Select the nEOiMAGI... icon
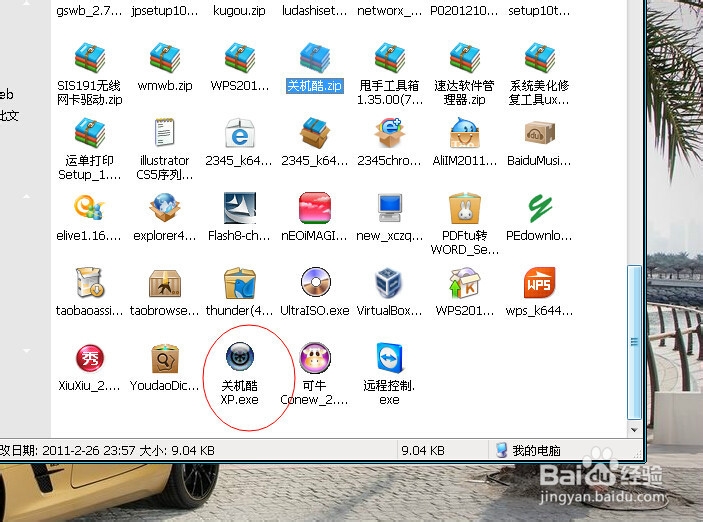The height and width of the screenshot is (522, 703). (x=315, y=208)
